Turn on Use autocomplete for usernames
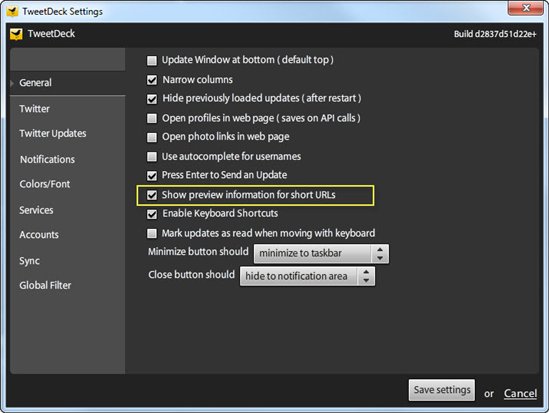This screenshot has width=549, height=413. click(152, 156)
